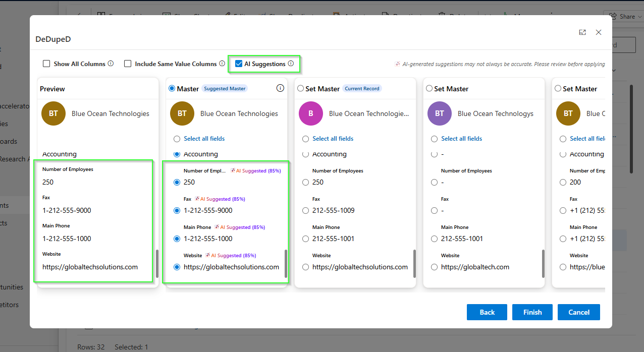644x352 pixels.
Task: Click the Current Record card vertical scrollbar
Action: point(414,263)
